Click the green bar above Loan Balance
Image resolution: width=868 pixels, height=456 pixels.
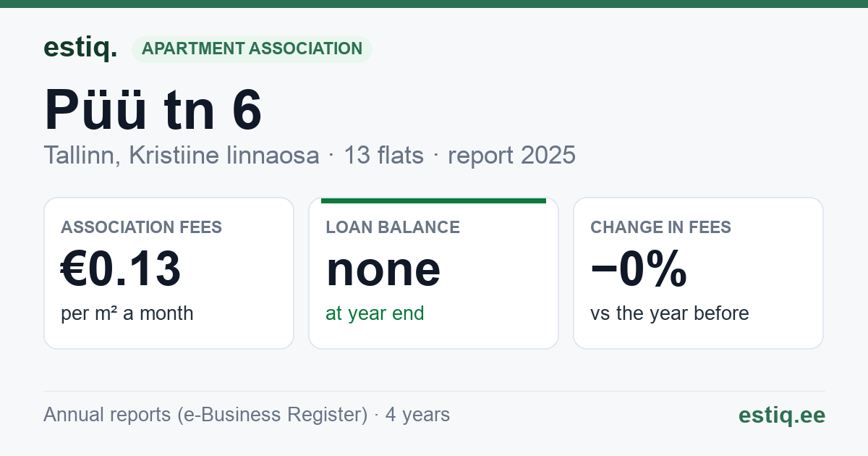(x=433, y=200)
